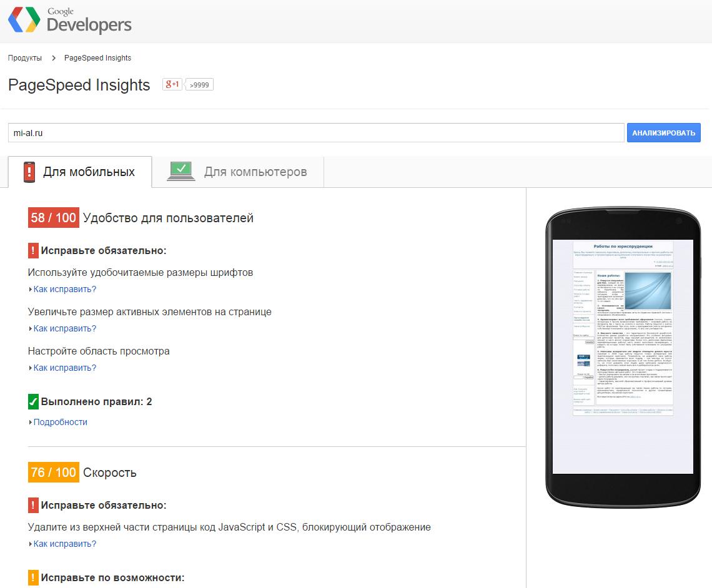Expand Как исправить under font sizes rule
This screenshot has width=712, height=588.
coord(62,289)
